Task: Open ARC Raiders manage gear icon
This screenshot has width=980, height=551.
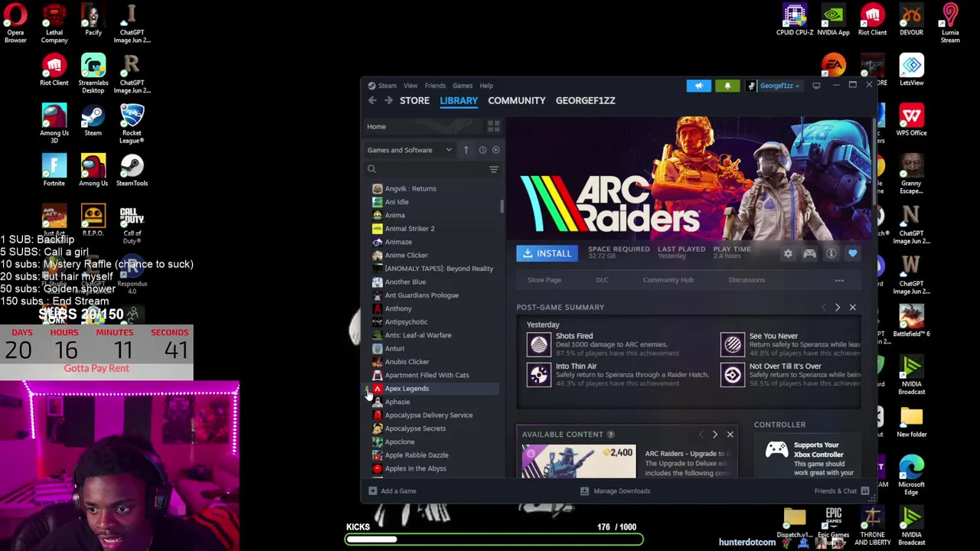Action: [x=788, y=254]
